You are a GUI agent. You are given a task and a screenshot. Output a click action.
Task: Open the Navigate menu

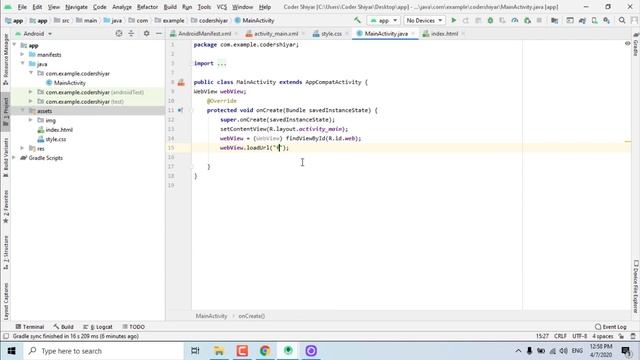pyautogui.click(x=76, y=7)
